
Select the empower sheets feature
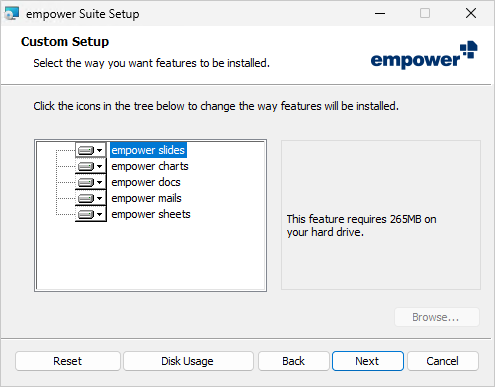tap(151, 214)
